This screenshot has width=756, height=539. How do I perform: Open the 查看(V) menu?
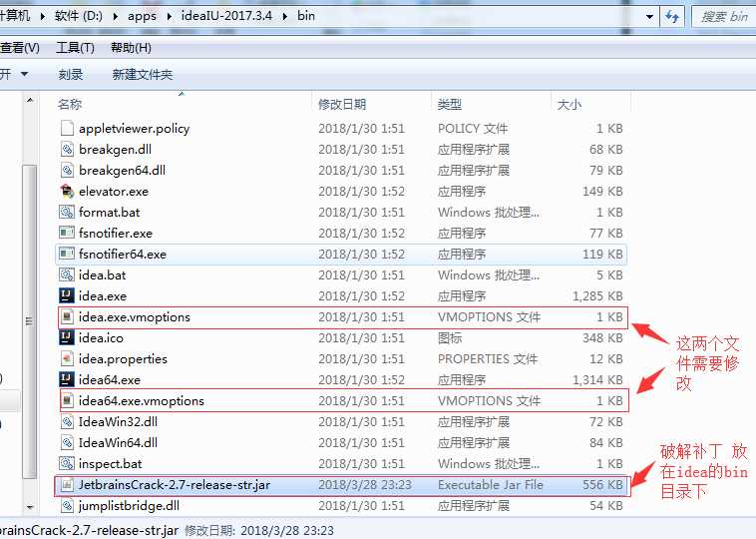(x=20, y=48)
